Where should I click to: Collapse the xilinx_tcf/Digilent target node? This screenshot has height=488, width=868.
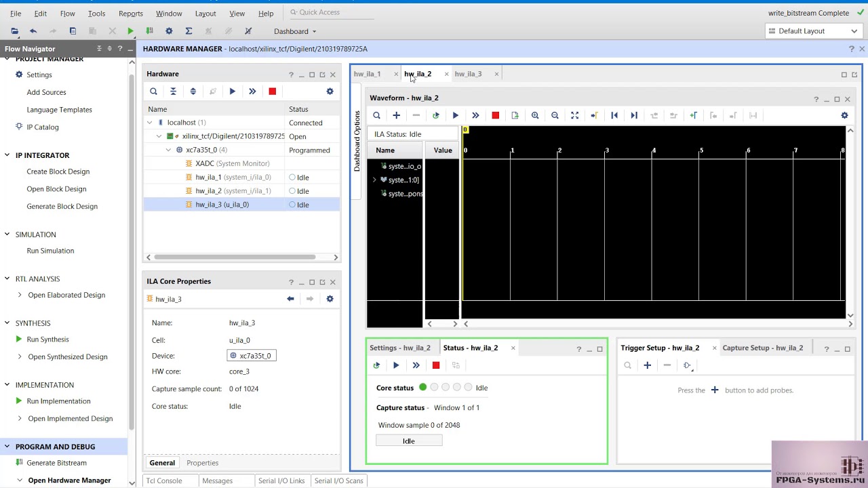(159, 136)
